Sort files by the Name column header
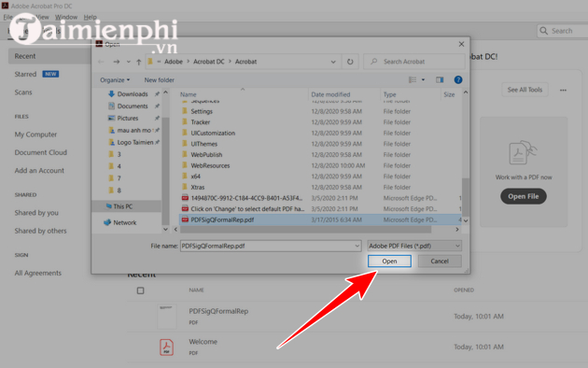Image resolution: width=588 pixels, height=368 pixels. [x=188, y=94]
